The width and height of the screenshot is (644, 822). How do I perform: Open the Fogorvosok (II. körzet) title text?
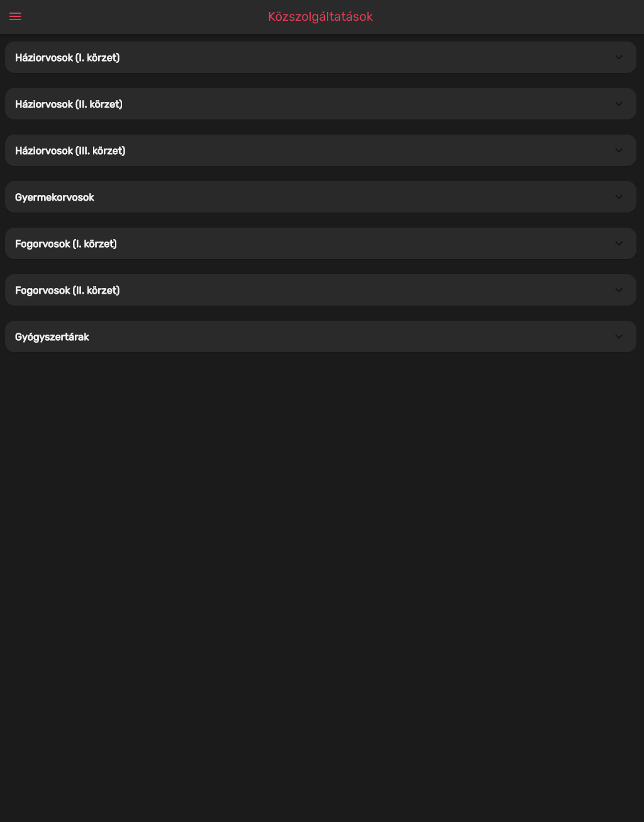(67, 291)
